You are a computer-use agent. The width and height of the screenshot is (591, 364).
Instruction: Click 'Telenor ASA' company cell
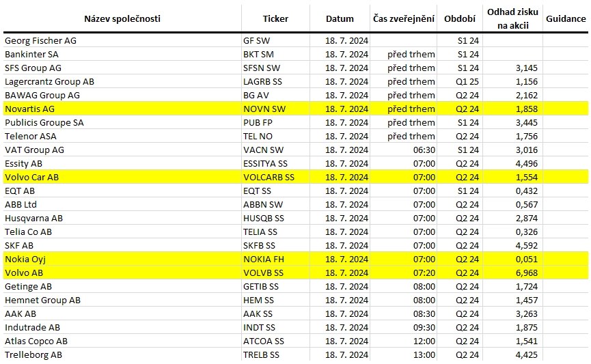pos(31,136)
